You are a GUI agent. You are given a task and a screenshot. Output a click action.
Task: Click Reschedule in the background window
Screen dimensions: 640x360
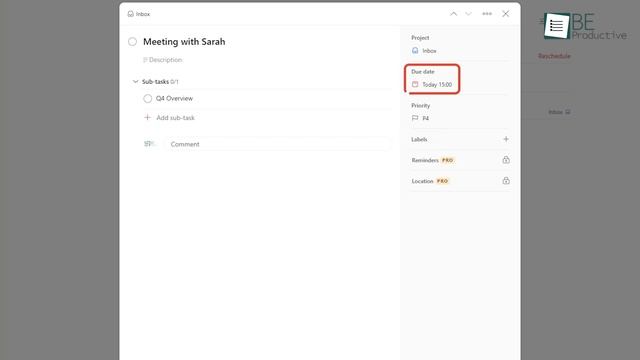[554, 56]
